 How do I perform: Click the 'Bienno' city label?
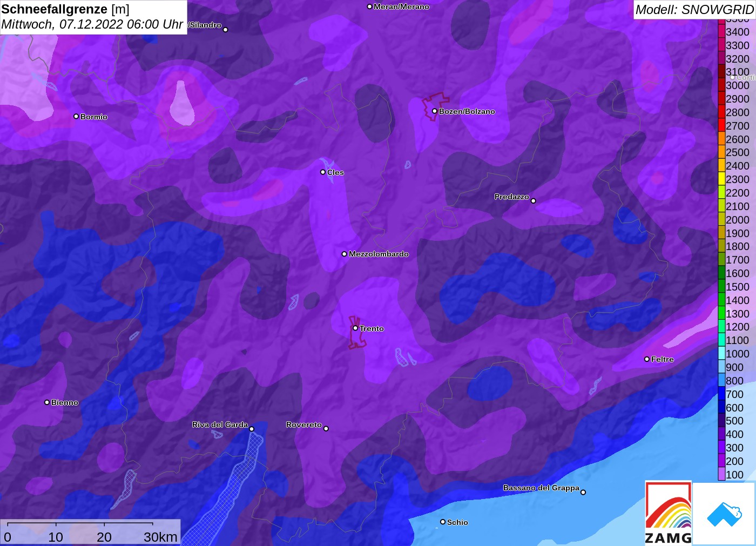pyautogui.click(x=65, y=402)
